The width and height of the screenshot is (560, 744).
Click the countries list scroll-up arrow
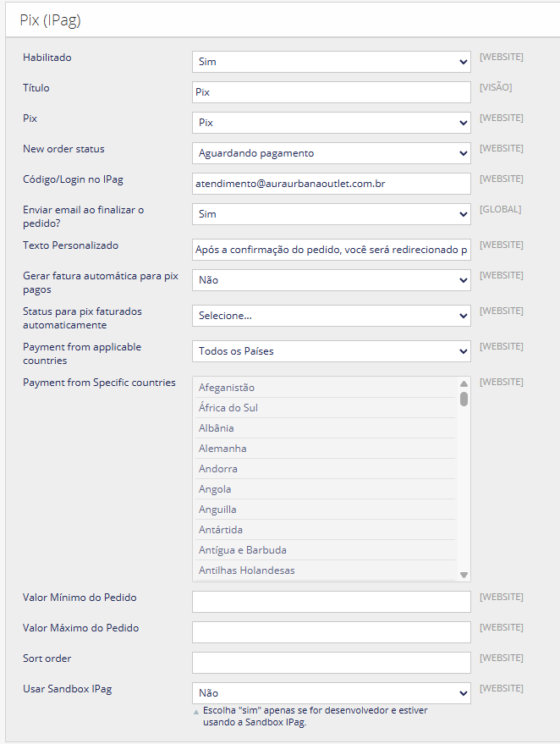click(464, 383)
